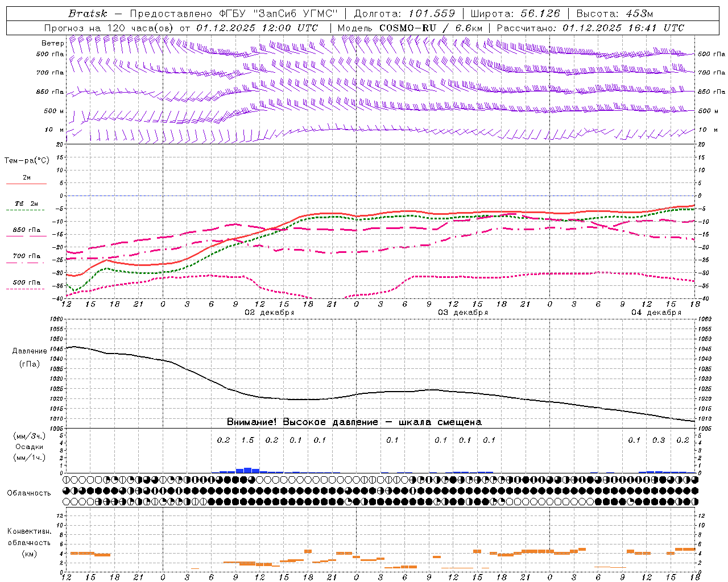Click the '(мм/1ч.)' precipitation unit label
This screenshot has width=728, height=582.
coord(29,458)
